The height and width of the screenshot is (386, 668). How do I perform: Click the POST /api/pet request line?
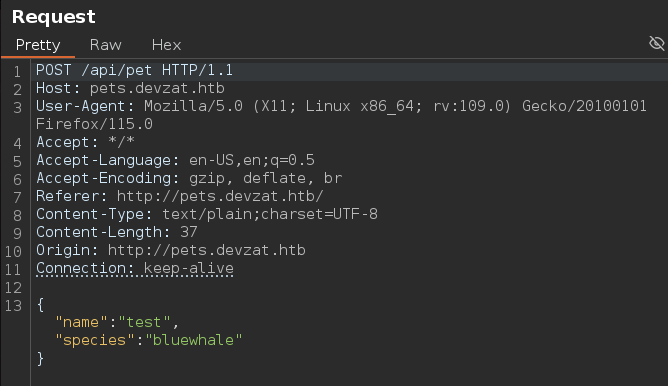point(134,70)
